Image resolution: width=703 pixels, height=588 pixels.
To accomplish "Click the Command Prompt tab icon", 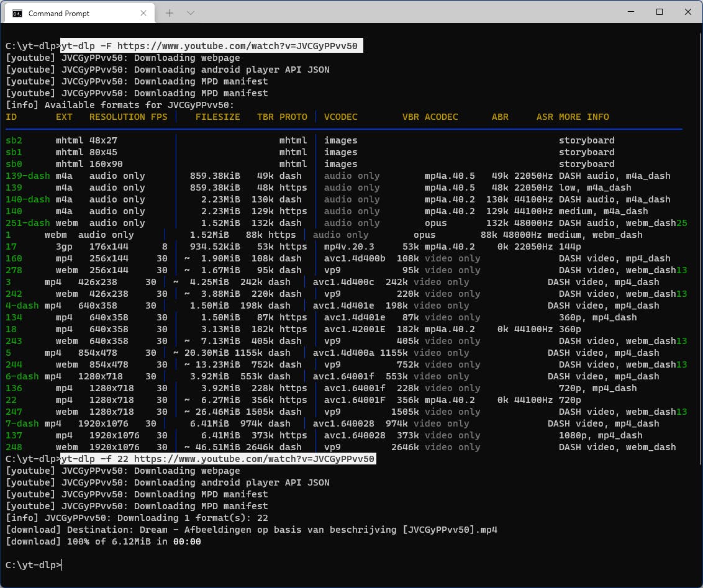I will pos(17,13).
